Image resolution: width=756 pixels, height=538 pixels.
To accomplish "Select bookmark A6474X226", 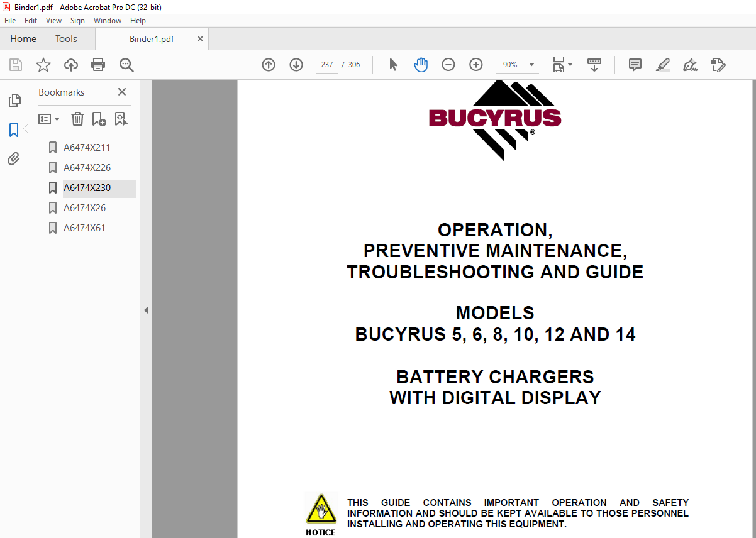I will pos(87,168).
